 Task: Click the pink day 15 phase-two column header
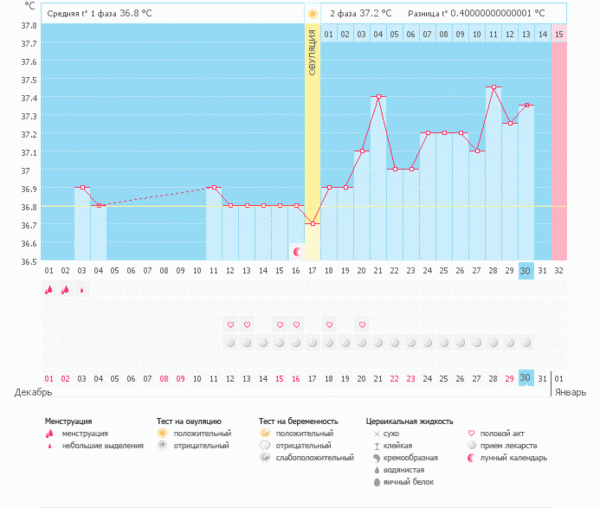pyautogui.click(x=559, y=35)
